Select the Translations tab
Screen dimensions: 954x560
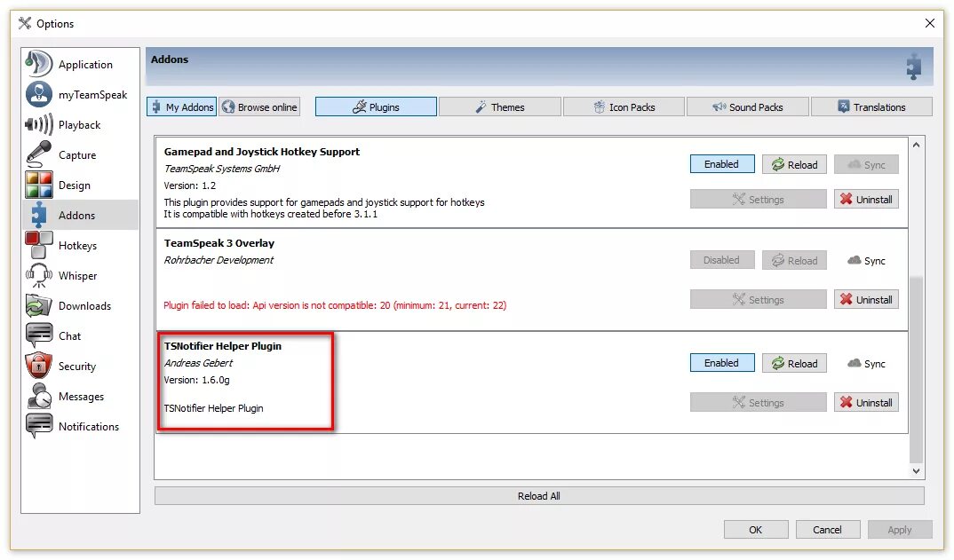(x=871, y=107)
